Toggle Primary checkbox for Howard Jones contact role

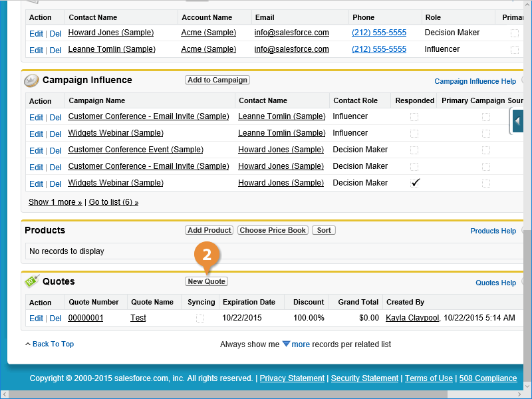pyautogui.click(x=514, y=33)
